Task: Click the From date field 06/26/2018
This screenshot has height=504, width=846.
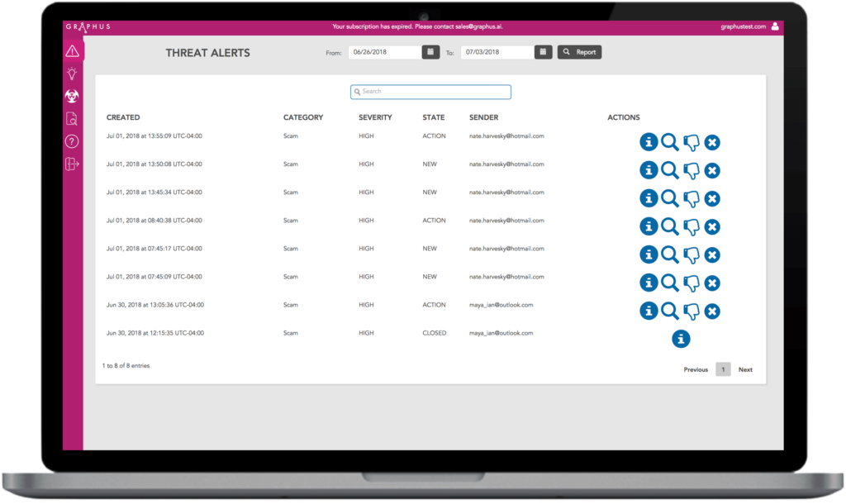Action: pos(385,52)
